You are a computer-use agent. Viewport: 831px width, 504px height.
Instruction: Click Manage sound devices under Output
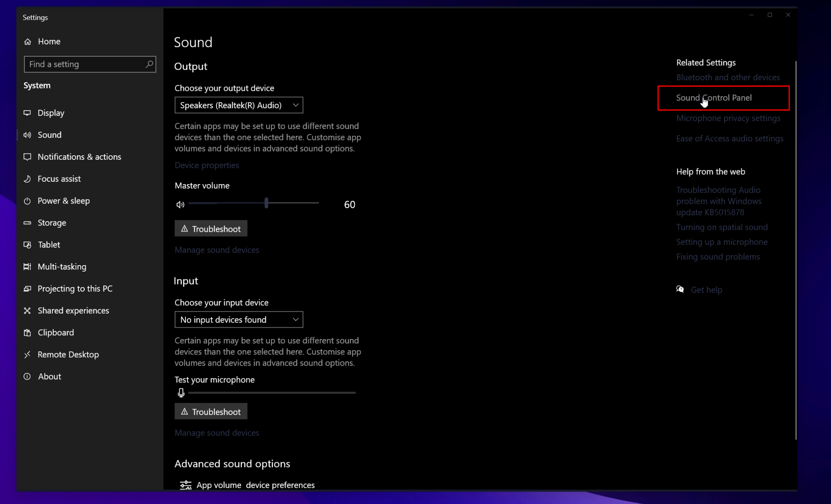point(217,250)
